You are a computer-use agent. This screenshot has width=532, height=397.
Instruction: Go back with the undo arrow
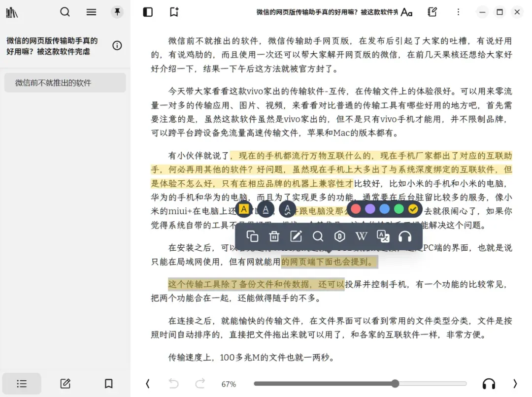174,384
